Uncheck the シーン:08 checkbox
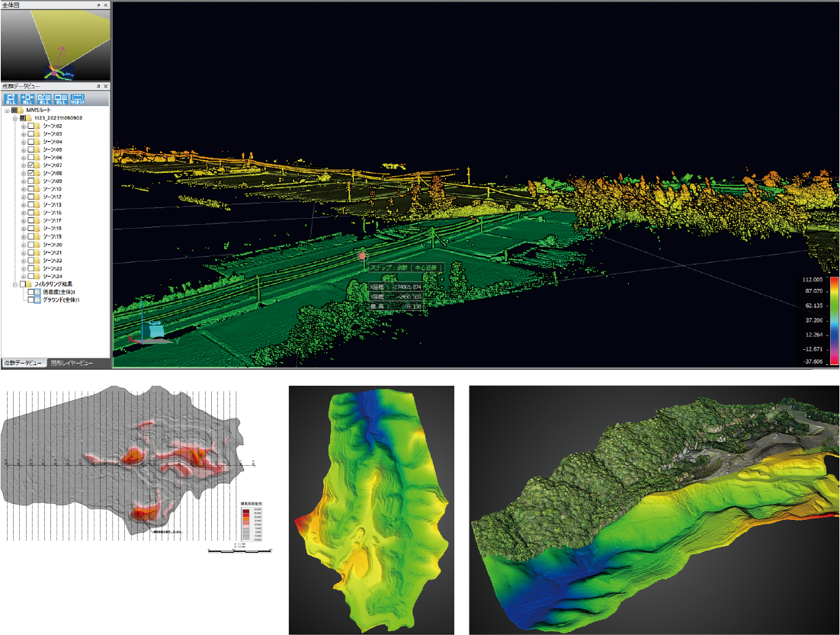This screenshot has width=840, height=635. 31,173
